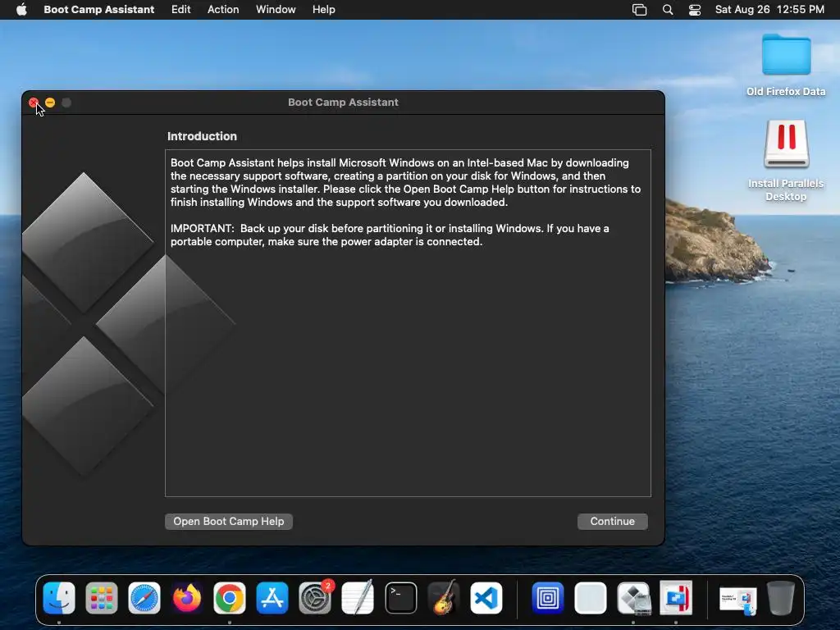Launch Firefox from the Dock

click(x=187, y=598)
